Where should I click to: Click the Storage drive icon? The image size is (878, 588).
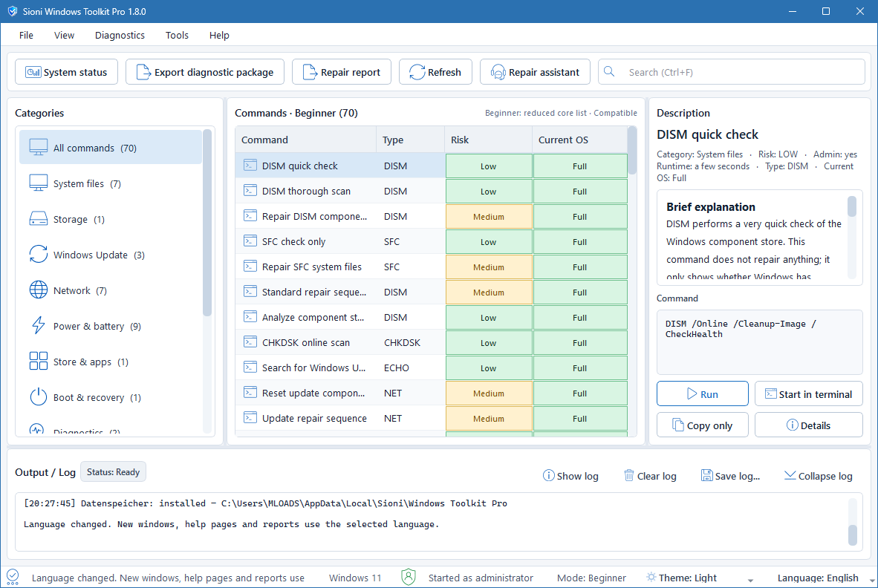38,219
